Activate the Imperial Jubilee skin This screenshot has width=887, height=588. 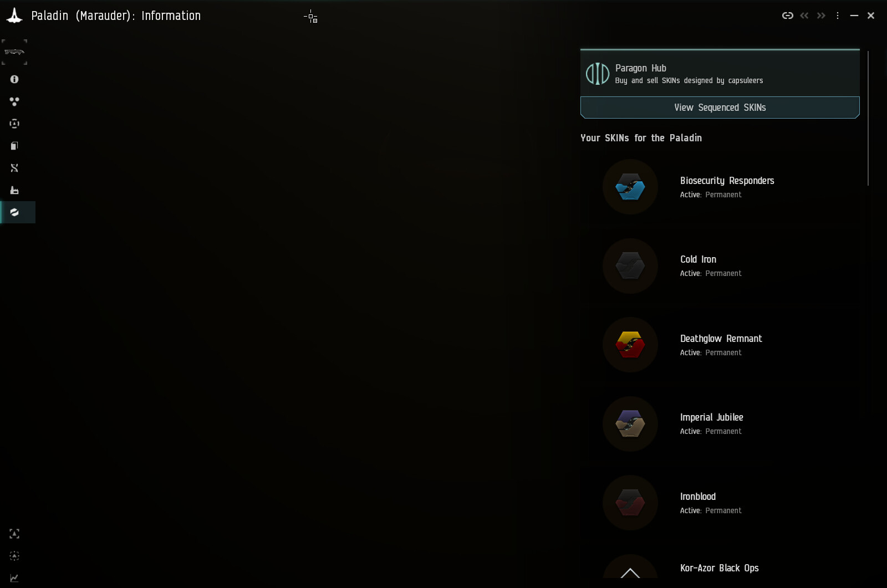click(630, 424)
